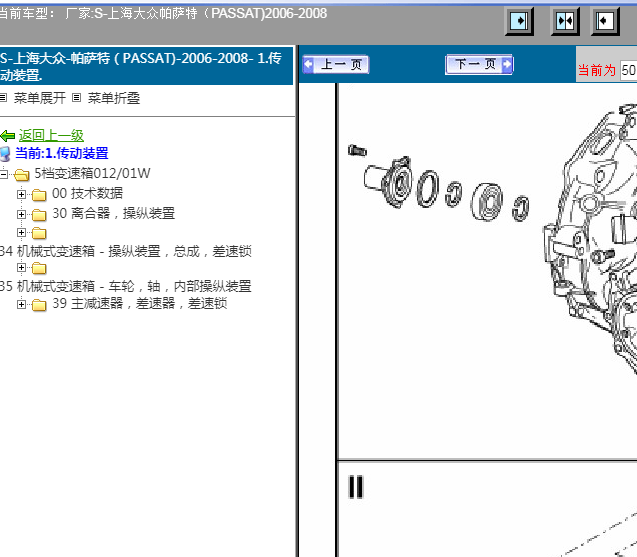
Task: Click the menu collapse icon before 菜单折叠
Action: coord(76,98)
